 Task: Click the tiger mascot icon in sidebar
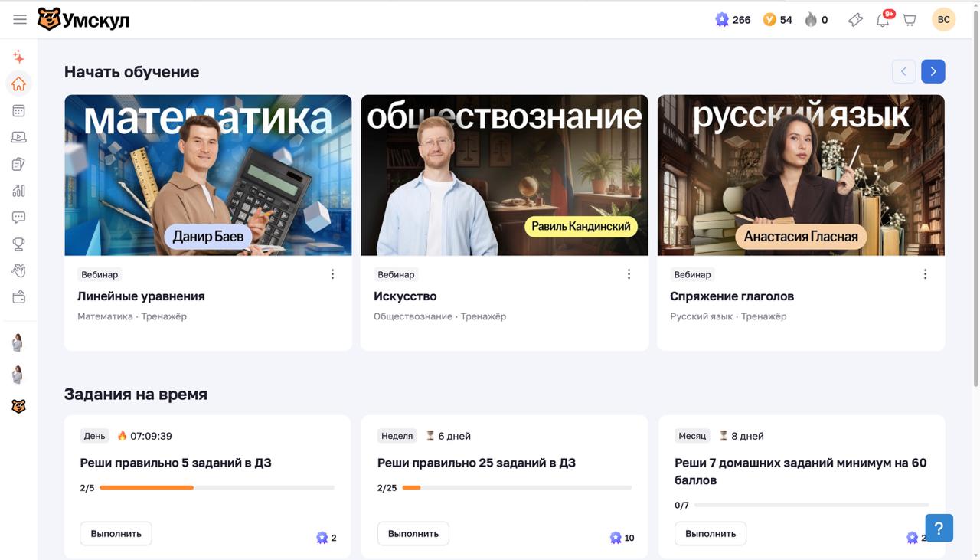pos(19,407)
